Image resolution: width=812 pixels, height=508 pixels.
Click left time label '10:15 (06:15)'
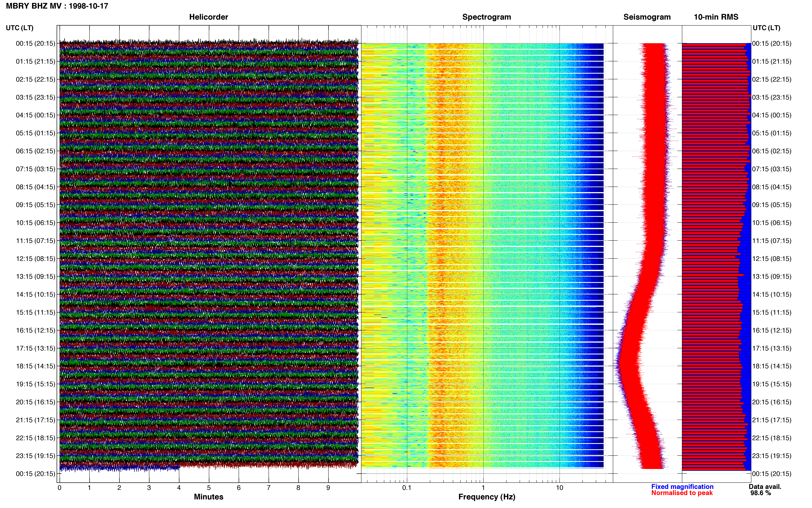(x=36, y=223)
